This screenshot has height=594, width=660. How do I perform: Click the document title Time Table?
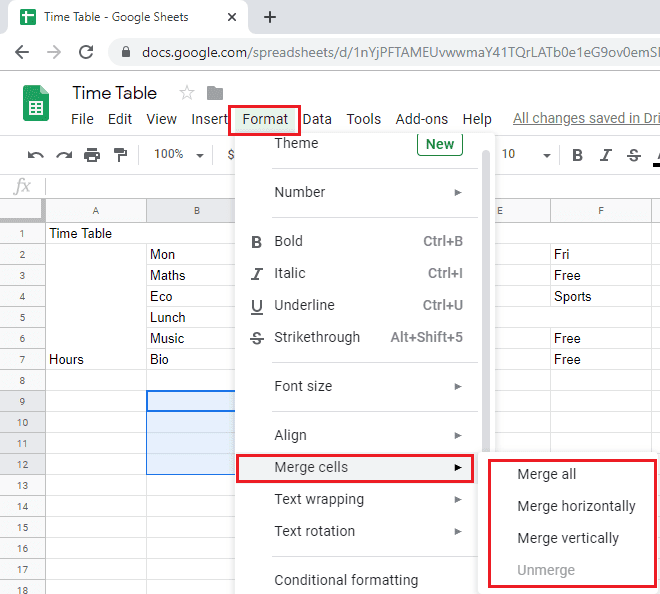coord(114,93)
